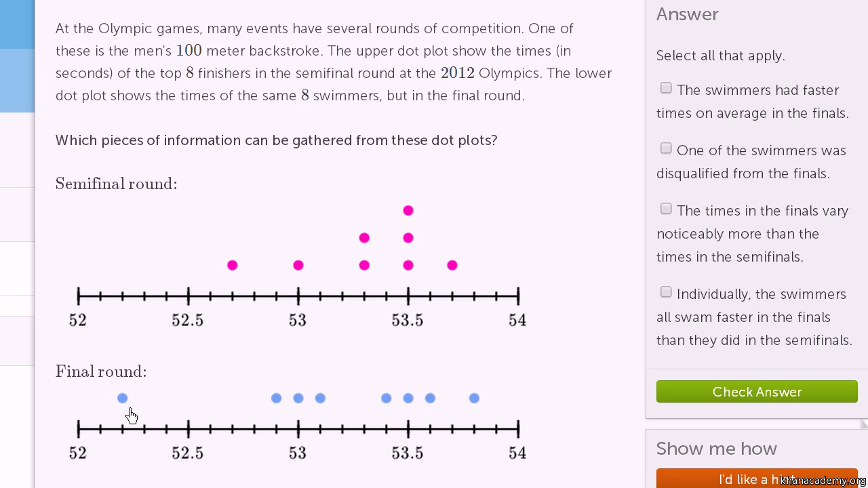Screen dimensions: 868x488
Task: Tick 'times in the finals vary' checkbox
Action: pyautogui.click(x=666, y=209)
